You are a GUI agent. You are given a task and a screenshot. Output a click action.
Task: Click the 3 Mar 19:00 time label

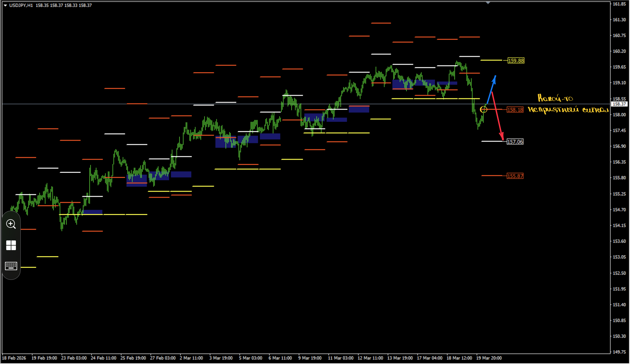[x=221, y=358]
